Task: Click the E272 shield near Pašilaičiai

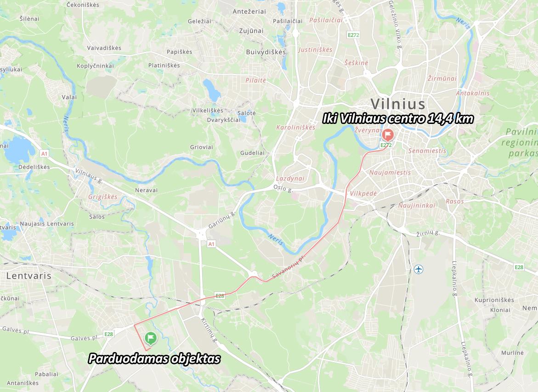Action: coord(353,35)
